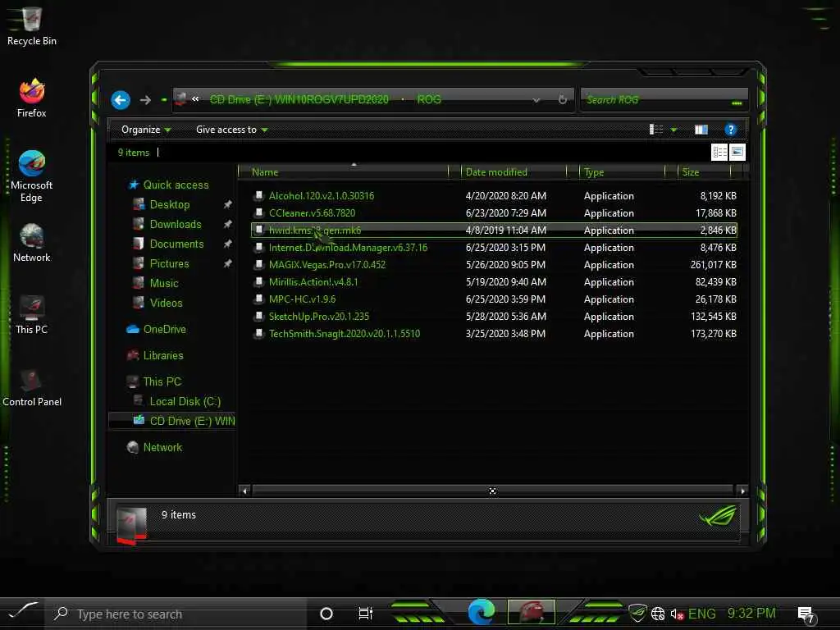This screenshot has width=840, height=630.
Task: Click the ROG breadcrumb in address bar
Action: (429, 99)
